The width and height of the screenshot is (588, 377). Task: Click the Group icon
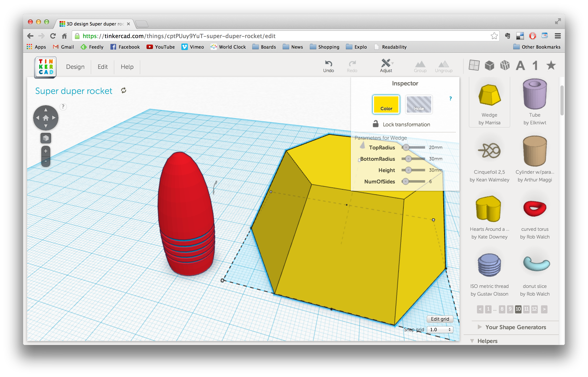click(420, 66)
